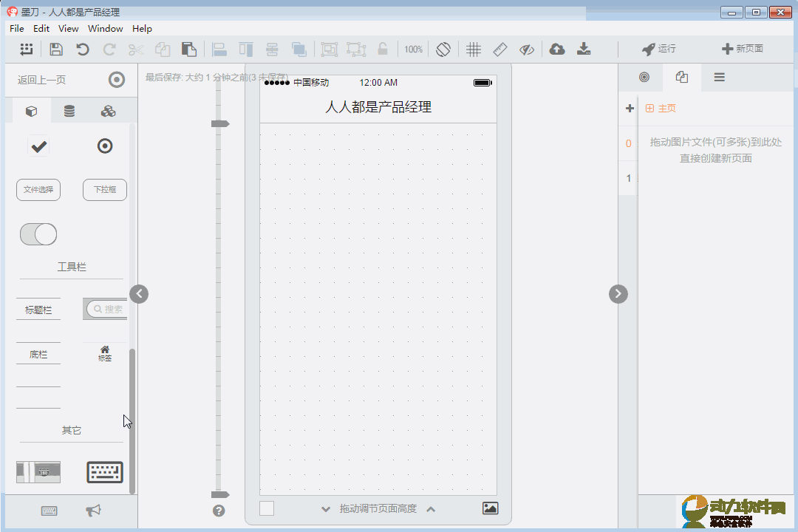Image resolution: width=798 pixels, height=532 pixels.
Task: Collapse right panel with arrow
Action: (618, 294)
